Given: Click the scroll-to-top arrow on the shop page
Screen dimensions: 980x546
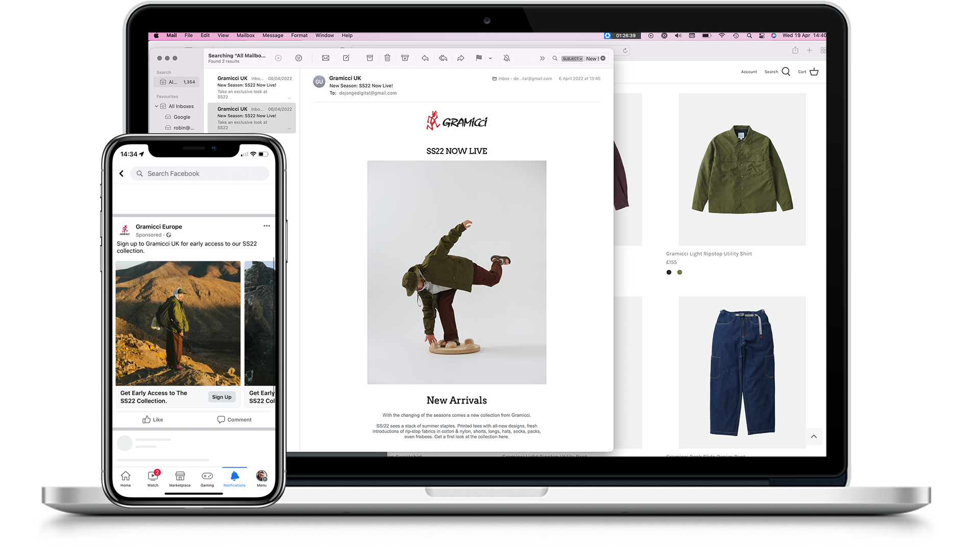Looking at the screenshot, I should click(x=814, y=436).
